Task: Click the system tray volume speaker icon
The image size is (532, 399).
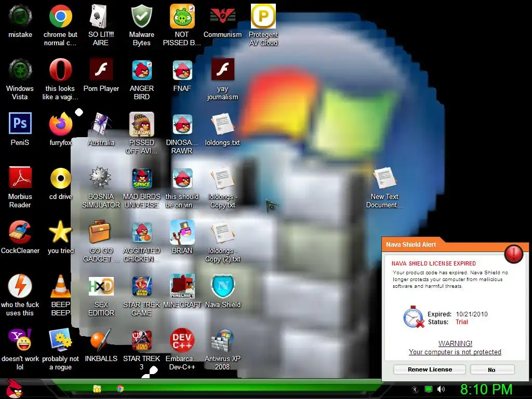Action: (x=441, y=389)
